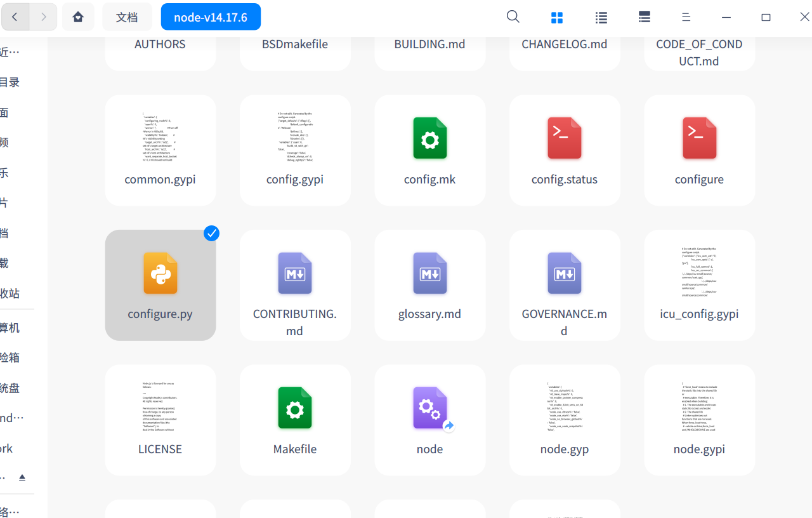Open the main hamburger menu
Screen dimensions: 812x518
coord(686,17)
